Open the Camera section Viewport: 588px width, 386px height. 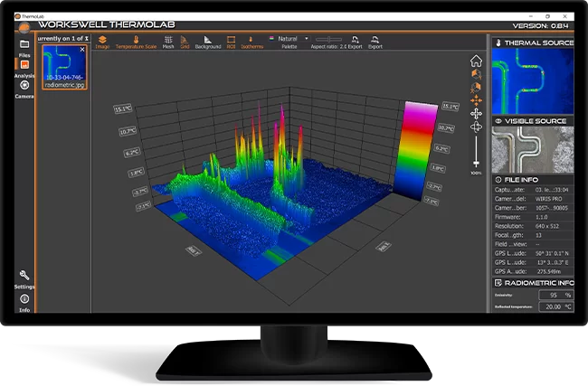tap(24, 89)
